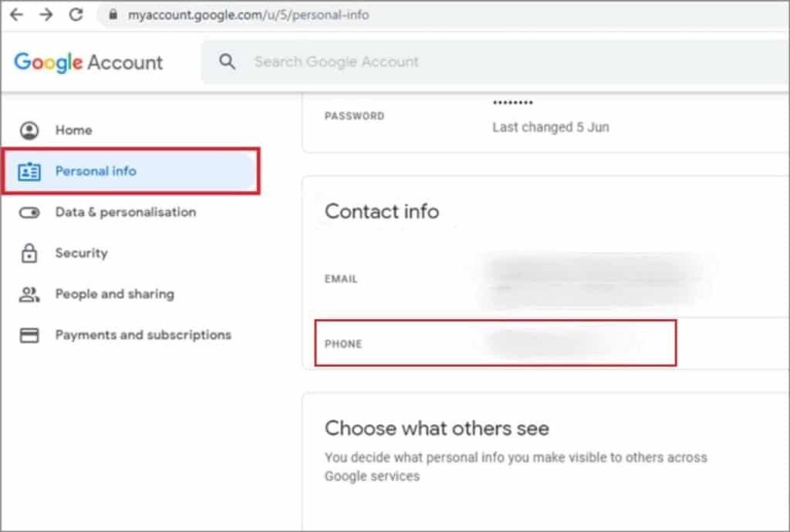This screenshot has width=790, height=532.
Task: Click the browser back arrow
Action: pyautogui.click(x=17, y=15)
